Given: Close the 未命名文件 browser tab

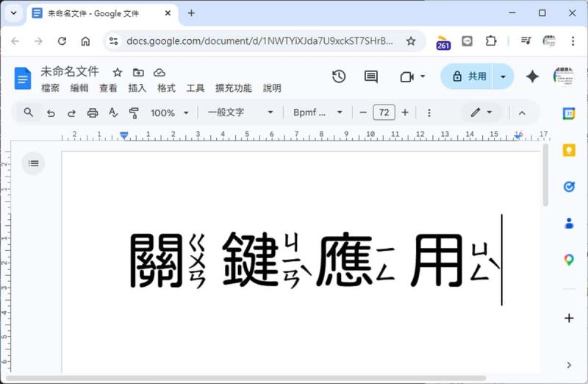Looking at the screenshot, I should click(168, 13).
